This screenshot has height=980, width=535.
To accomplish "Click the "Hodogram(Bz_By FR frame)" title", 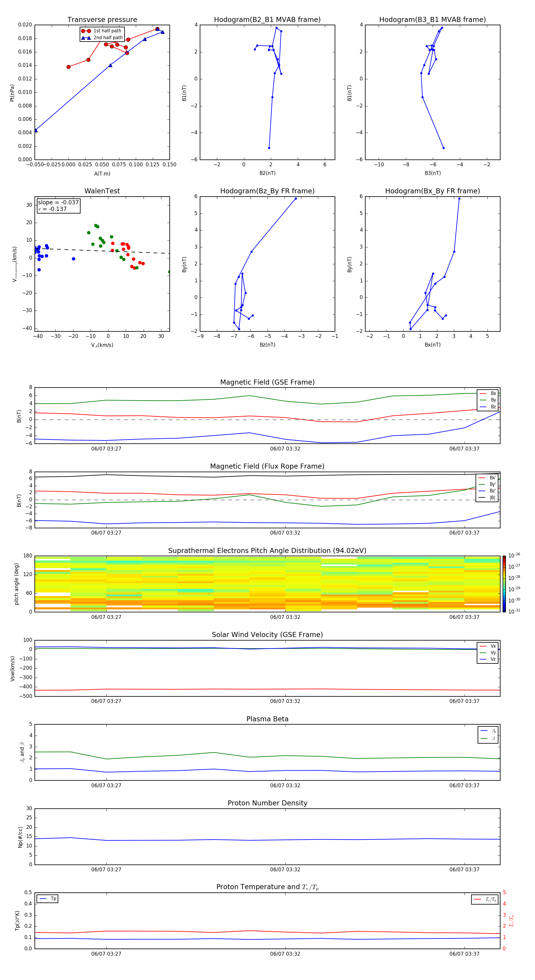I will coord(267,191).
